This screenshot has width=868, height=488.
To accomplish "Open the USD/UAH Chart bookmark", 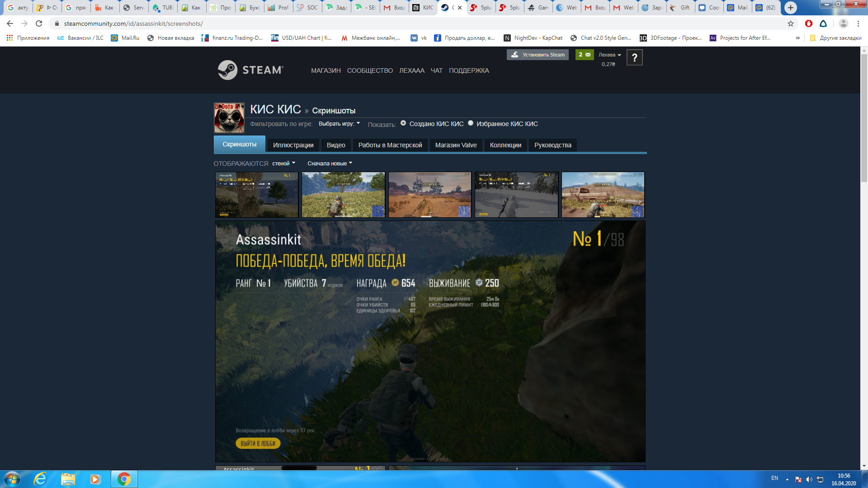I will click(301, 38).
